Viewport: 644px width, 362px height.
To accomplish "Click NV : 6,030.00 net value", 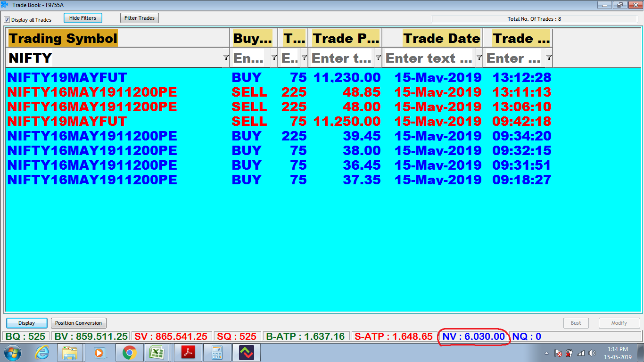I will coord(474,337).
